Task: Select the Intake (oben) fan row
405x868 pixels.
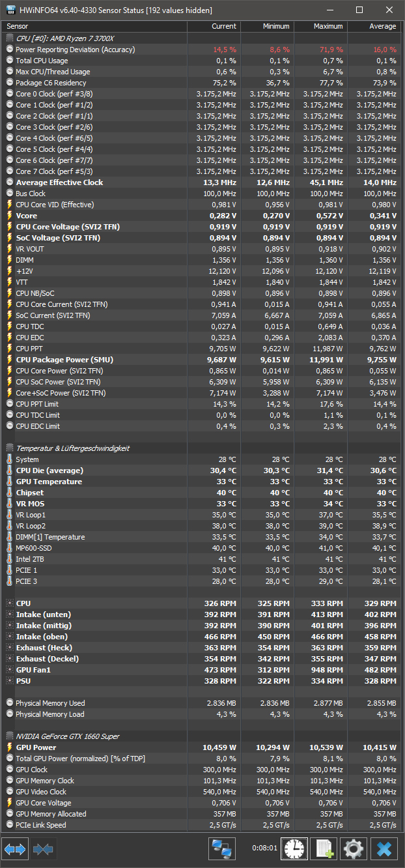Action: [201, 637]
